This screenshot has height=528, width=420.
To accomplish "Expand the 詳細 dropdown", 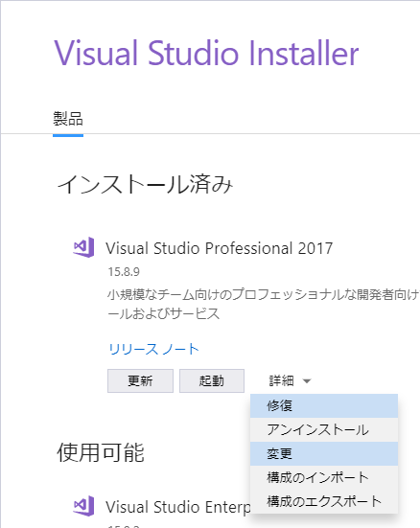I will click(x=290, y=380).
